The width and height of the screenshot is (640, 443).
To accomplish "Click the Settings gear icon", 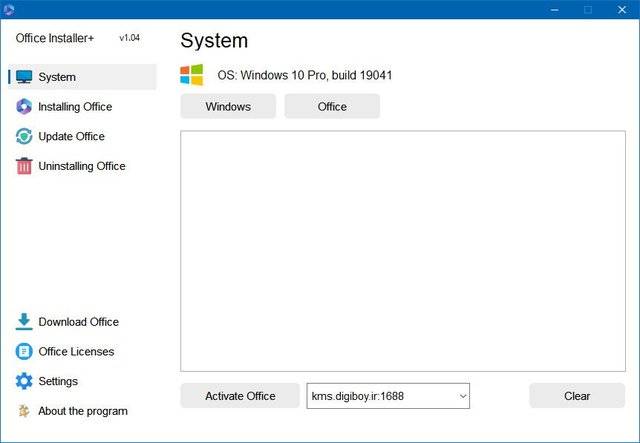I will click(x=24, y=381).
